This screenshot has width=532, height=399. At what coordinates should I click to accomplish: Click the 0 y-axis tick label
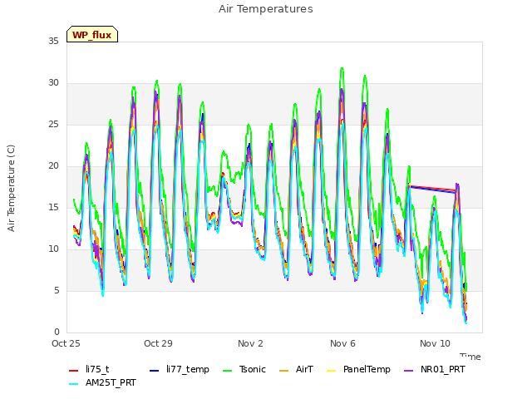pos(57,332)
